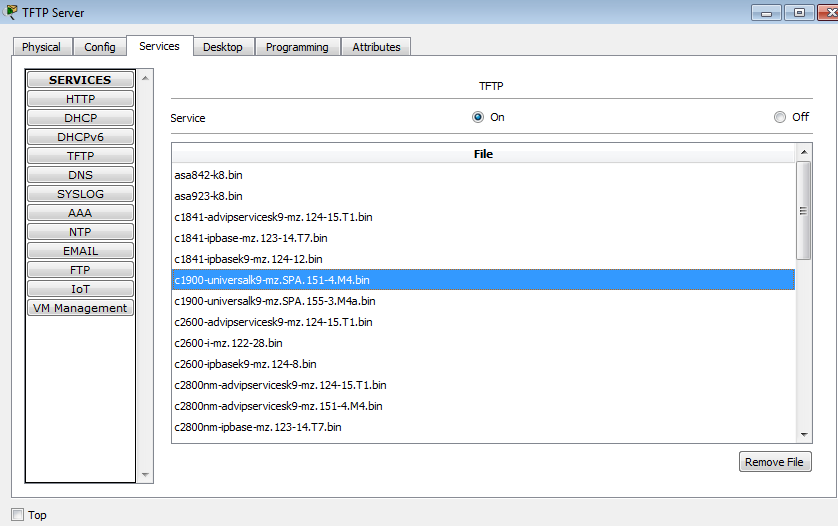Enable the Top checkbox
The height and width of the screenshot is (526, 838).
(18, 515)
